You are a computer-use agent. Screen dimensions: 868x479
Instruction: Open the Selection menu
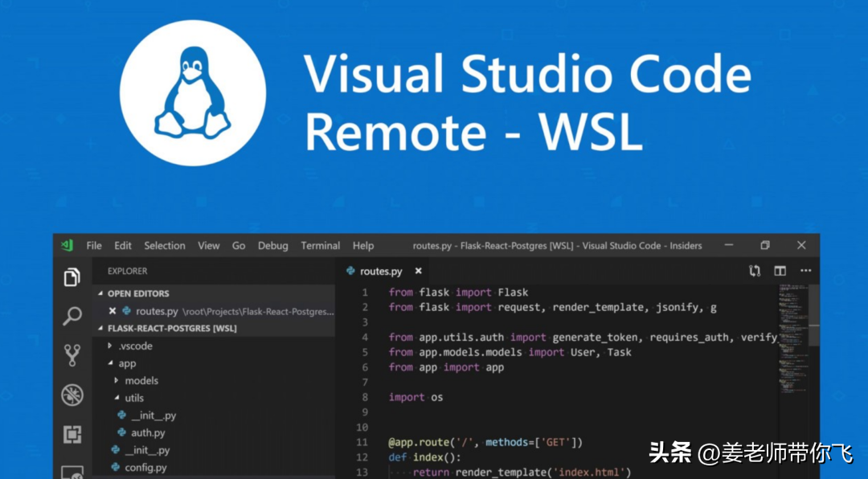point(165,246)
